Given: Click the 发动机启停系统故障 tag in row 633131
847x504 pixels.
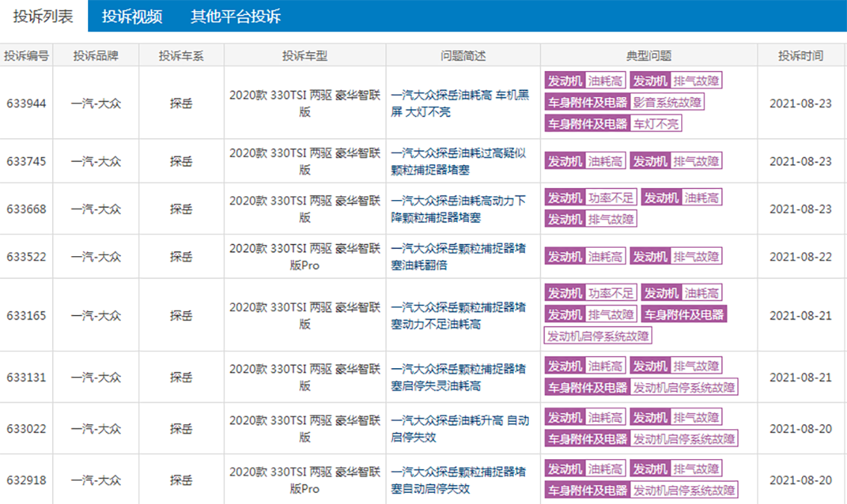Looking at the screenshot, I should pyautogui.click(x=684, y=388).
